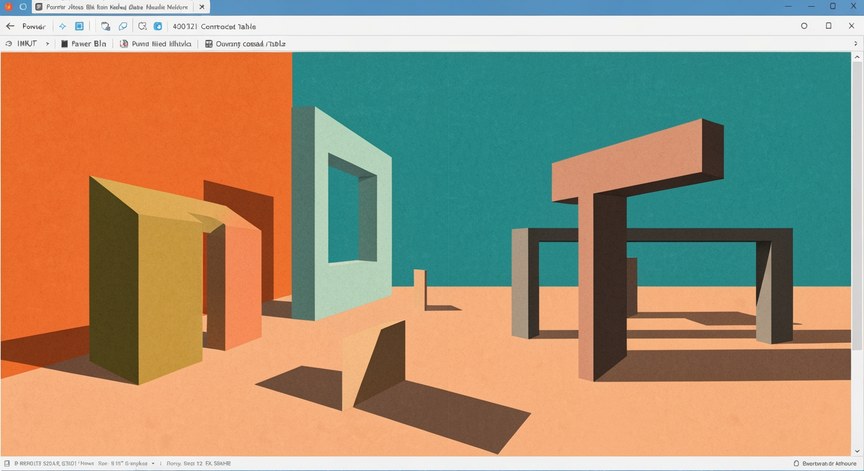
Task: Click the blue square frame toolbar icon
Action: point(79,26)
